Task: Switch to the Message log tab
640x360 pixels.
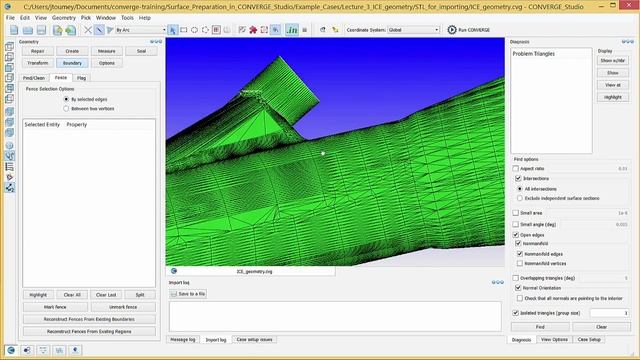Action: [x=182, y=340]
